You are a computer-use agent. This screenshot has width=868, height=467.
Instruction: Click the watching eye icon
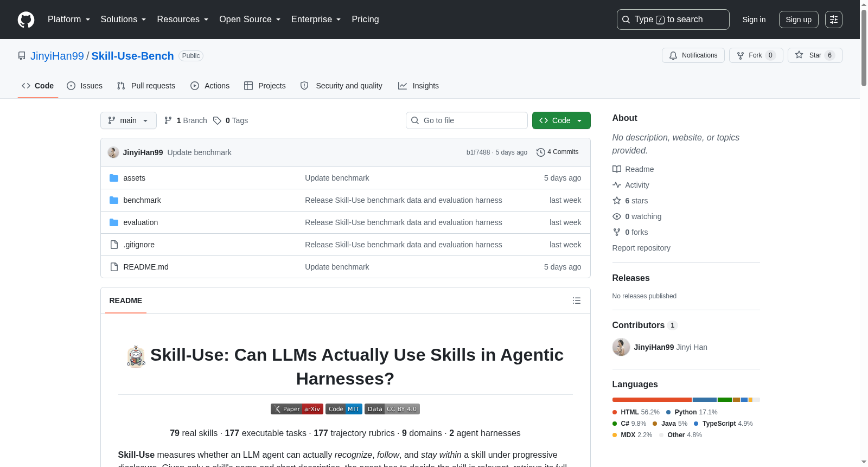[x=617, y=216]
